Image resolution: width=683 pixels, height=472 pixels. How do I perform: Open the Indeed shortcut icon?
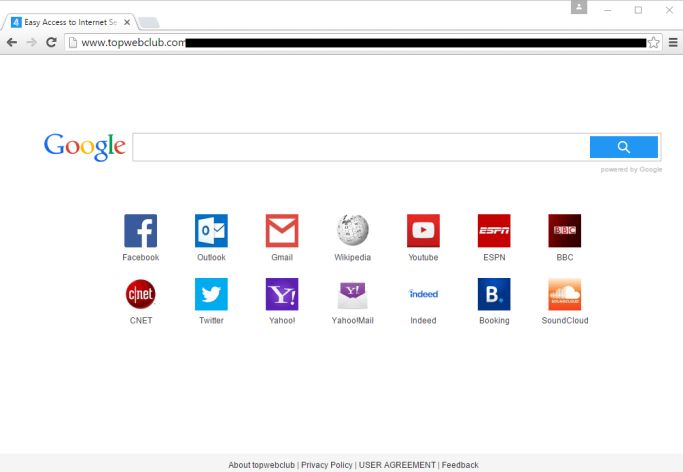click(423, 294)
